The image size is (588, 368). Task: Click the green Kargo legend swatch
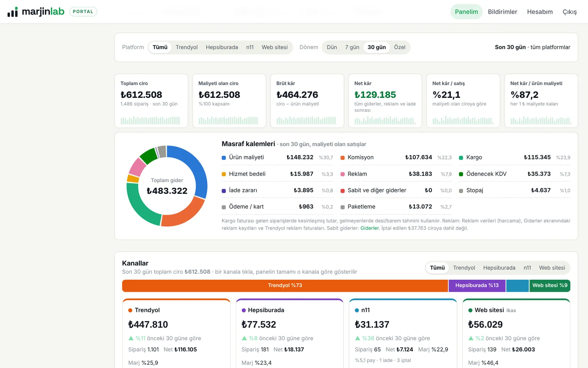click(461, 158)
